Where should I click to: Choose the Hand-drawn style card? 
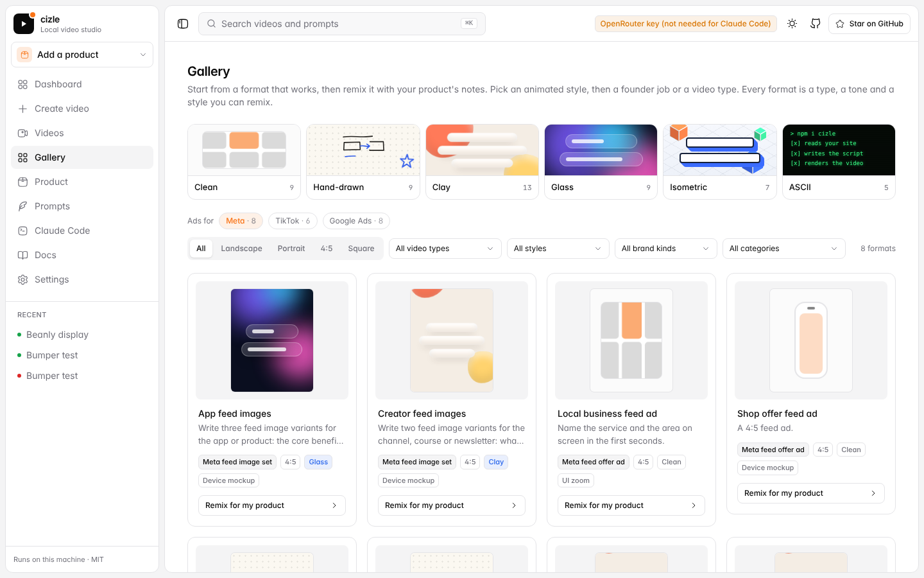363,162
